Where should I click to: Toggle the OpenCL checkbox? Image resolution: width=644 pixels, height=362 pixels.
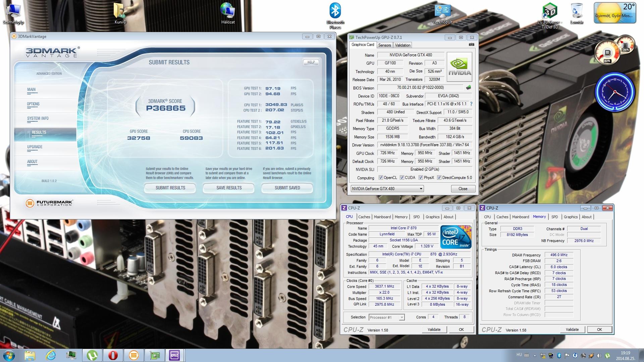tap(381, 178)
